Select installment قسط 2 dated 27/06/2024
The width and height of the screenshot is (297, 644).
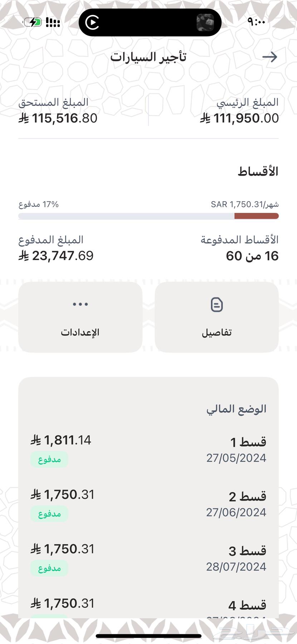click(x=148, y=504)
